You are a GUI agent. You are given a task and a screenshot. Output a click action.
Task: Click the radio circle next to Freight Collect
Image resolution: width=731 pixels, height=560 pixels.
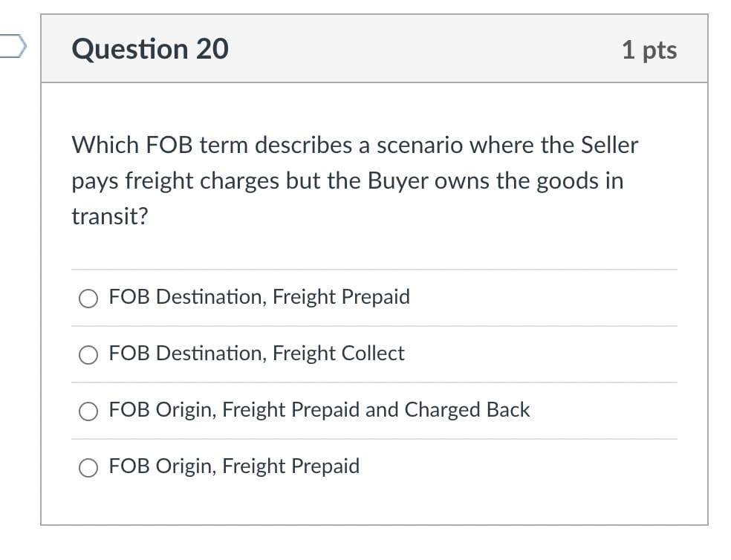coord(88,354)
